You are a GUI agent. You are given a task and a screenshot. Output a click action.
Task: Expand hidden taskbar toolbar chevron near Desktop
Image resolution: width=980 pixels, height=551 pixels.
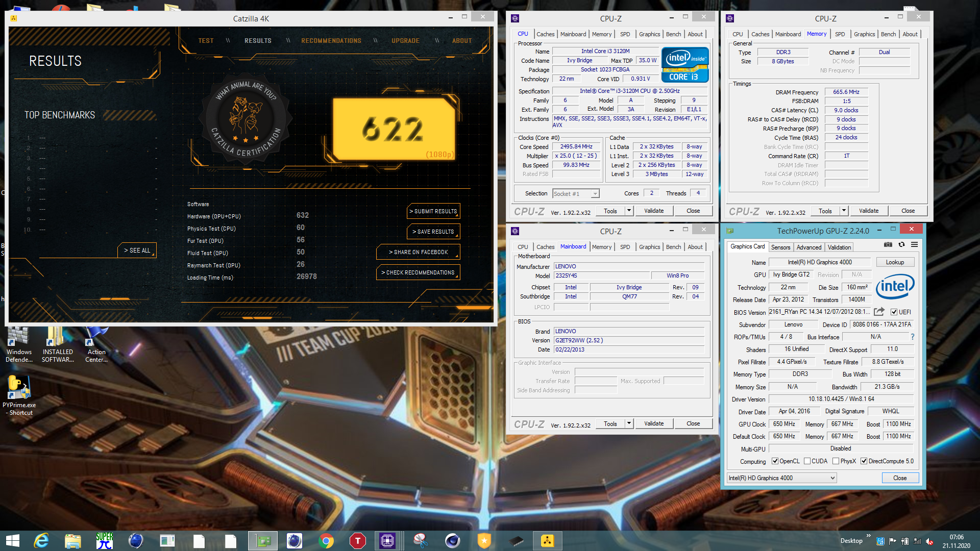(x=868, y=536)
